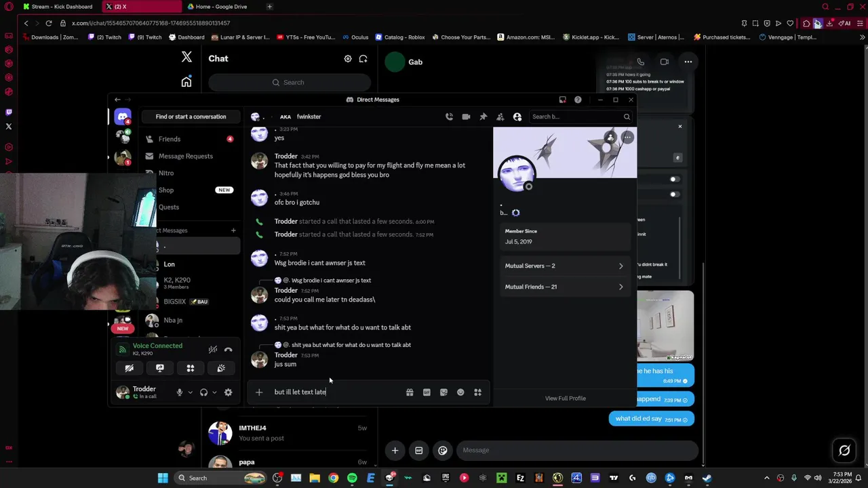Open Spotify from the taskbar

pyautogui.click(x=352, y=478)
